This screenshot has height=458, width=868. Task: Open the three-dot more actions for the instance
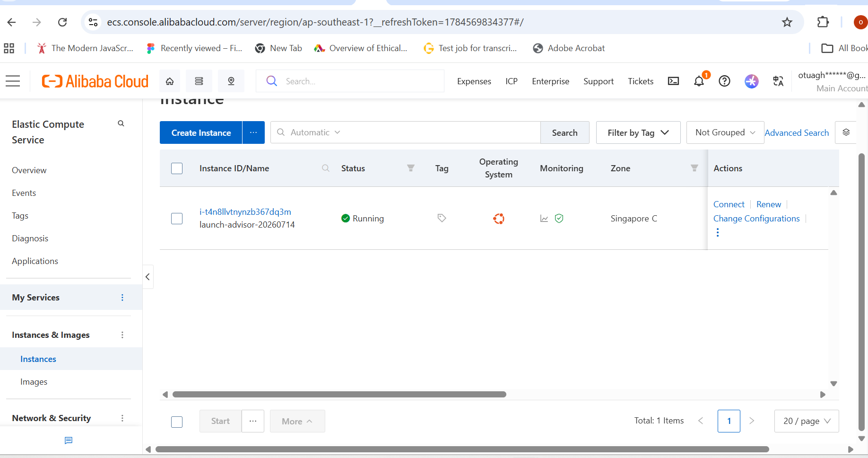point(718,232)
